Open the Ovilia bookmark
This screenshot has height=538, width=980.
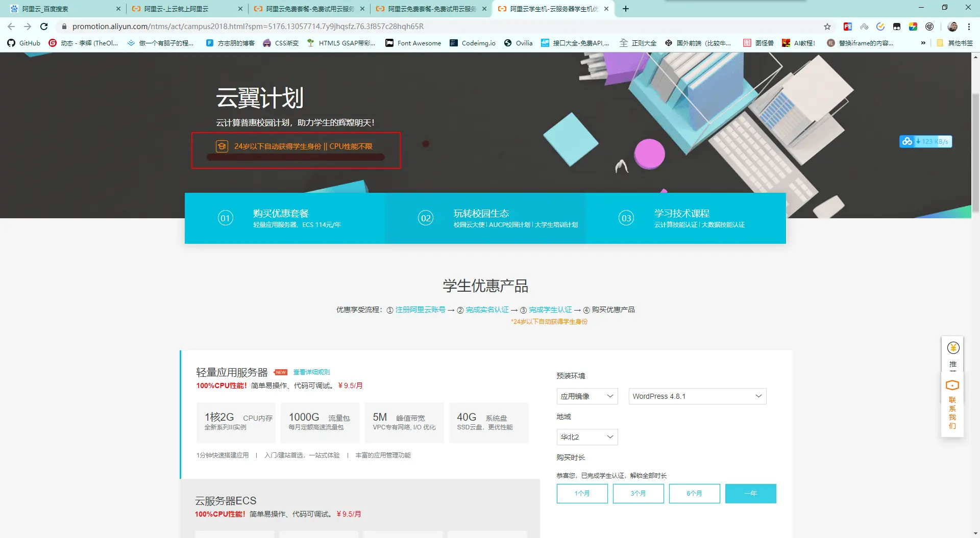click(x=518, y=43)
